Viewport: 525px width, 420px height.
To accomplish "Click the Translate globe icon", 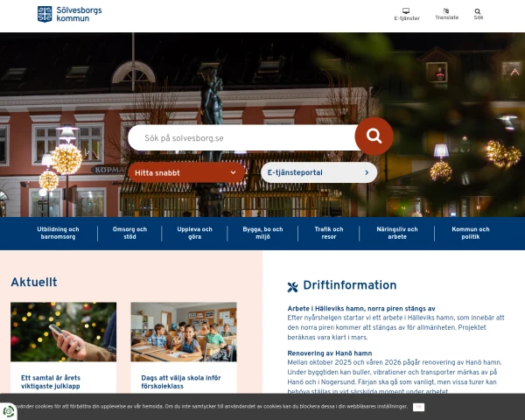I will coord(446,11).
